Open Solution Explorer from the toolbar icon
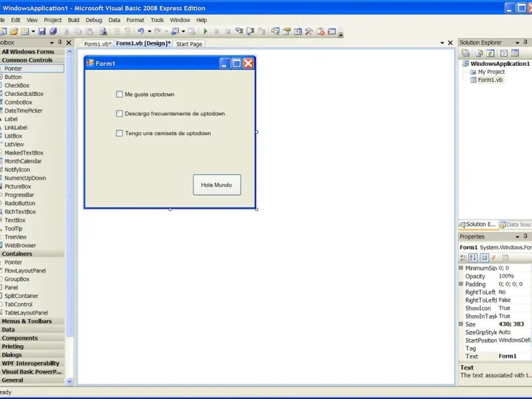Image resolution: width=532 pixels, height=399 pixels. click(x=275, y=31)
